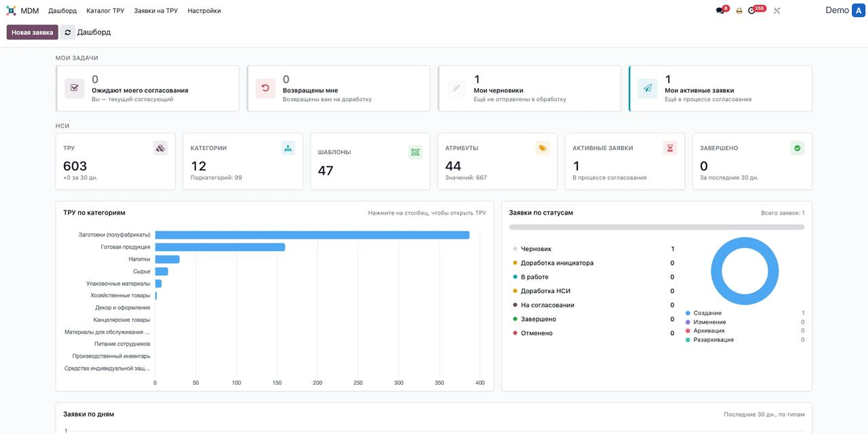The width and height of the screenshot is (868, 434).
Task: Click the Новая заявка button
Action: [x=32, y=32]
